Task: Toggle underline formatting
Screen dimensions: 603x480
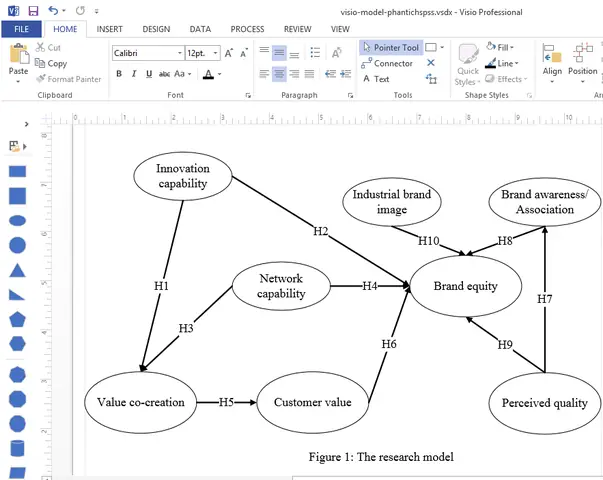Action: [149, 74]
